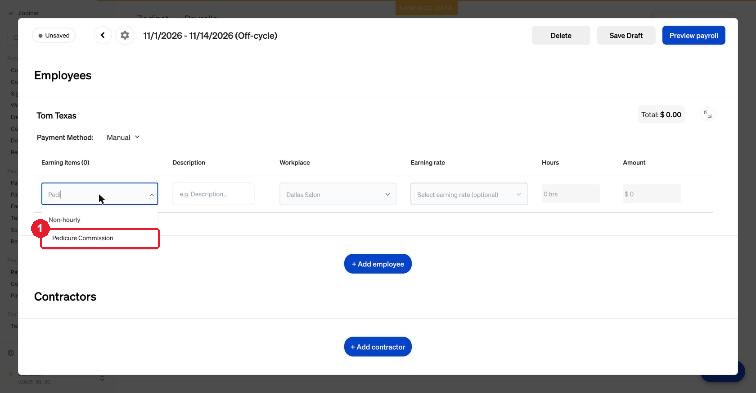Delete this payroll draft

(x=561, y=36)
